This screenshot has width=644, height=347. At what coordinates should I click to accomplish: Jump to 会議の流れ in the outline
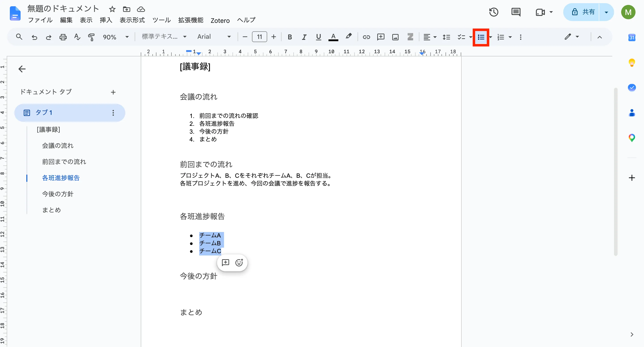point(58,146)
